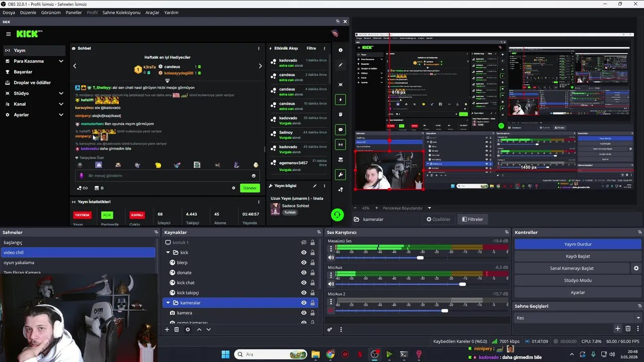The image size is (644, 362).
Task: Open the Kick hamburger menu
Action: [9, 34]
